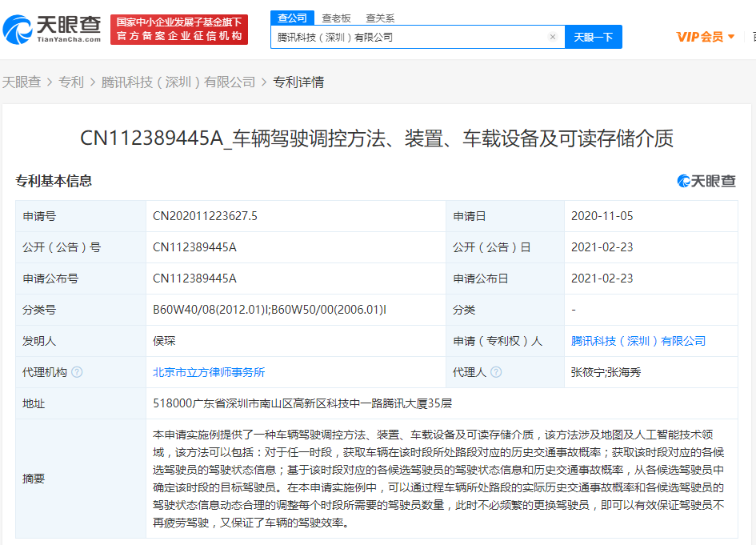This screenshot has width=756, height=545.
Task: Click the 摘要 abstract paragraph
Action: tap(438, 479)
